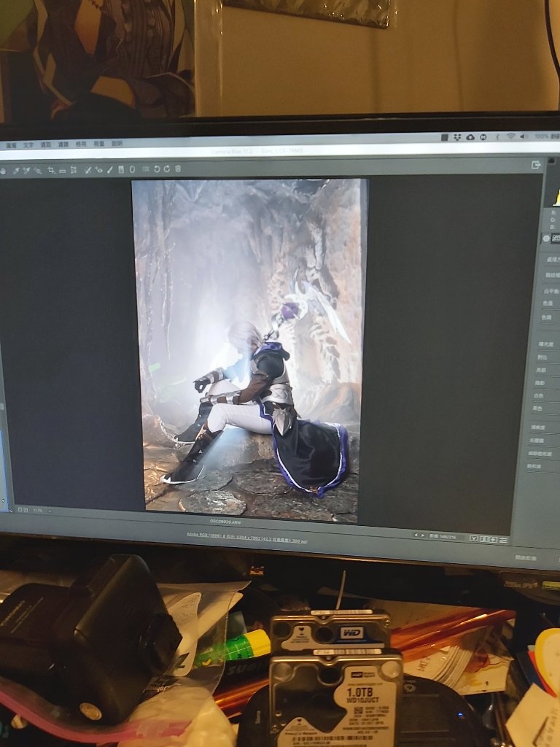The width and height of the screenshot is (560, 747).
Task: Open the 選取 menu
Action: 46,144
